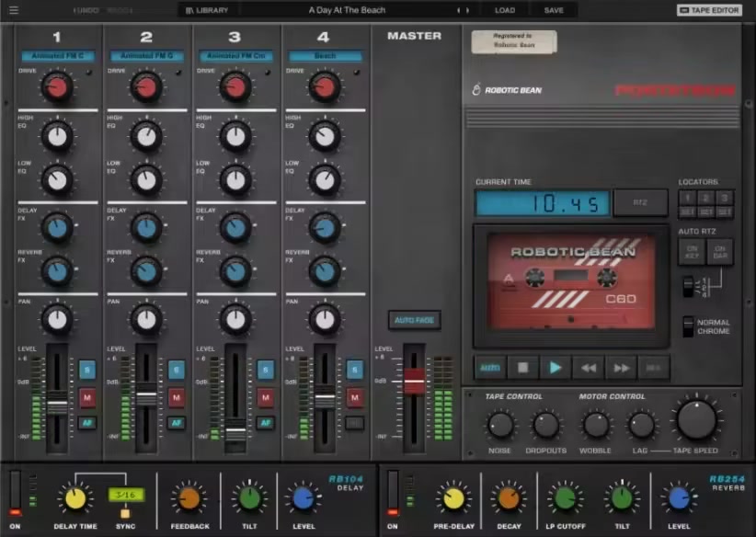This screenshot has width=756, height=537.
Task: Stop tape playback
Action: click(x=522, y=368)
